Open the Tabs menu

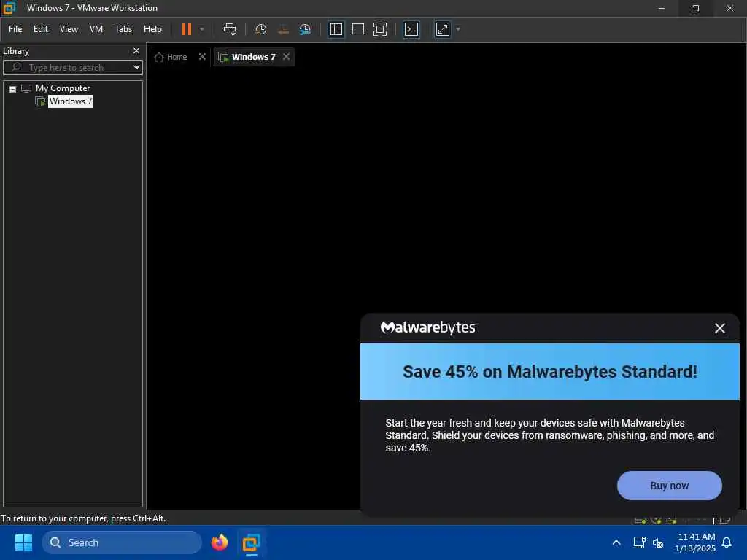coord(123,29)
